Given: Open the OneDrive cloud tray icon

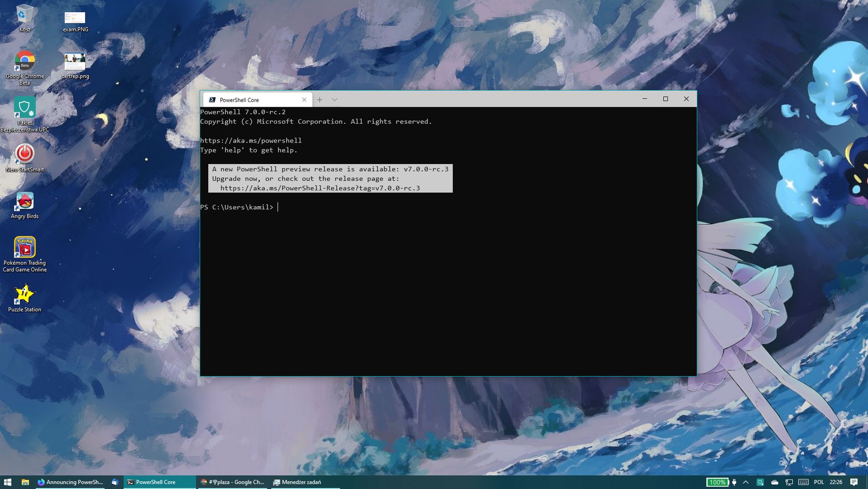Looking at the screenshot, I should pyautogui.click(x=774, y=482).
